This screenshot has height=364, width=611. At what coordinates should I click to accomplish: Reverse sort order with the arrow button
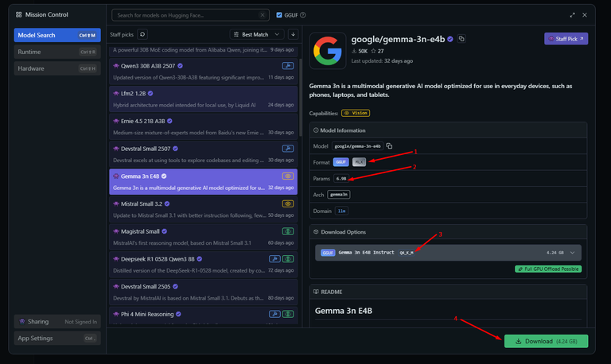click(x=294, y=34)
